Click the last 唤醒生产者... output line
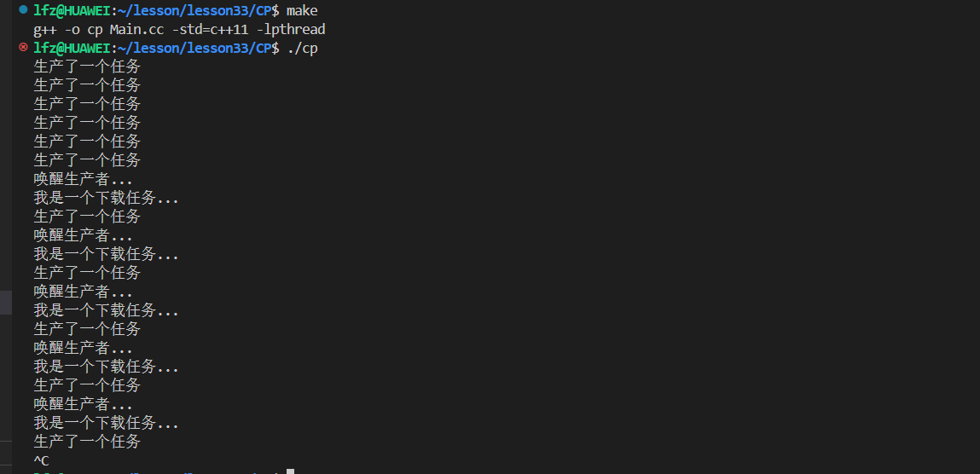This screenshot has height=474, width=980. point(83,404)
